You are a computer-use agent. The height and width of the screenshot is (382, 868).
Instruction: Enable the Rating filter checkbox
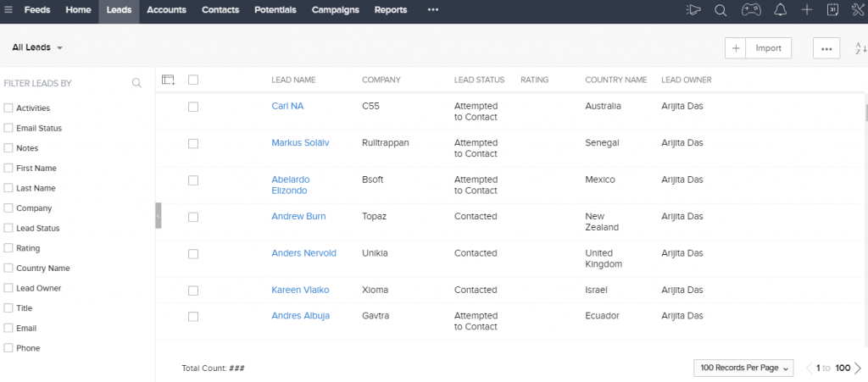click(8, 248)
